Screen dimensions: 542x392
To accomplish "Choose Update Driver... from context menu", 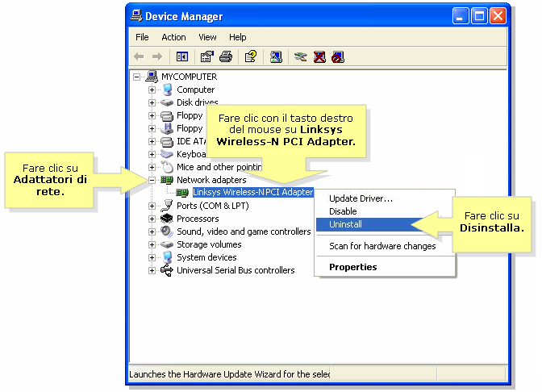I will pyautogui.click(x=361, y=198).
